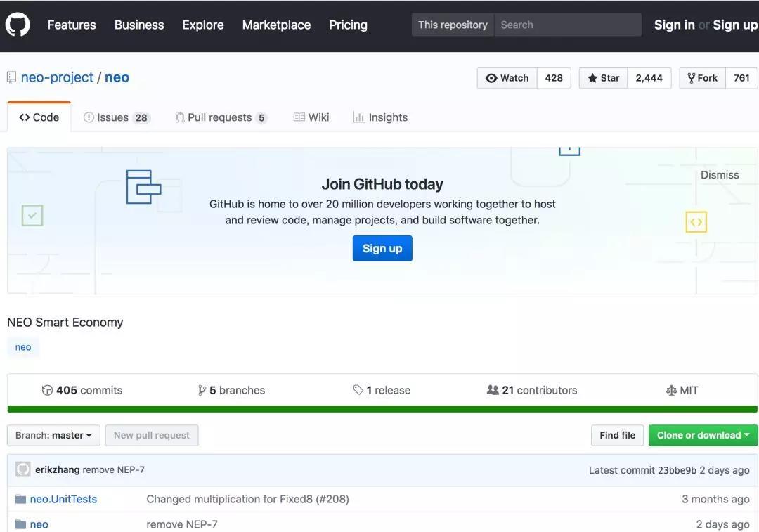This screenshot has width=759, height=532.
Task: Expand the Branch: master dropdown
Action: click(53, 435)
